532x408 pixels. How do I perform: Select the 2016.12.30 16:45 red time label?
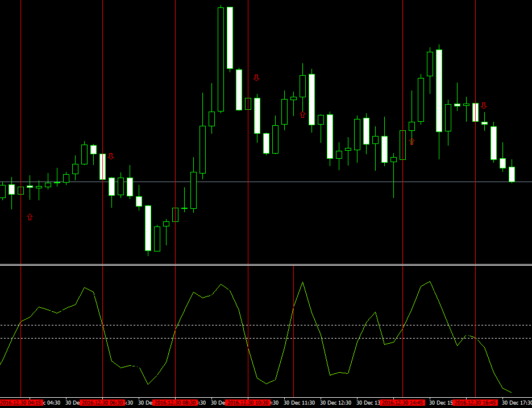475,402
